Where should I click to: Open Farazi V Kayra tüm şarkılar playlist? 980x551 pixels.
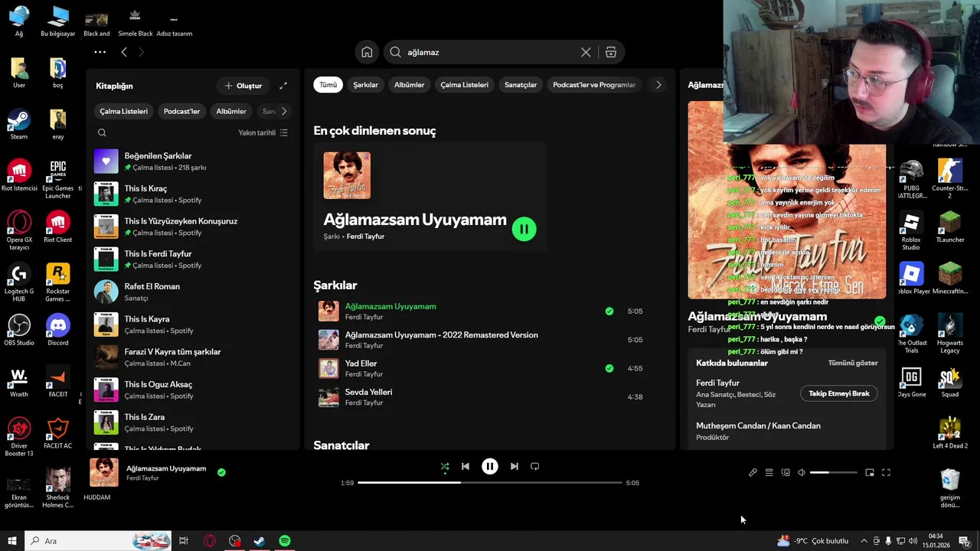[193, 357]
